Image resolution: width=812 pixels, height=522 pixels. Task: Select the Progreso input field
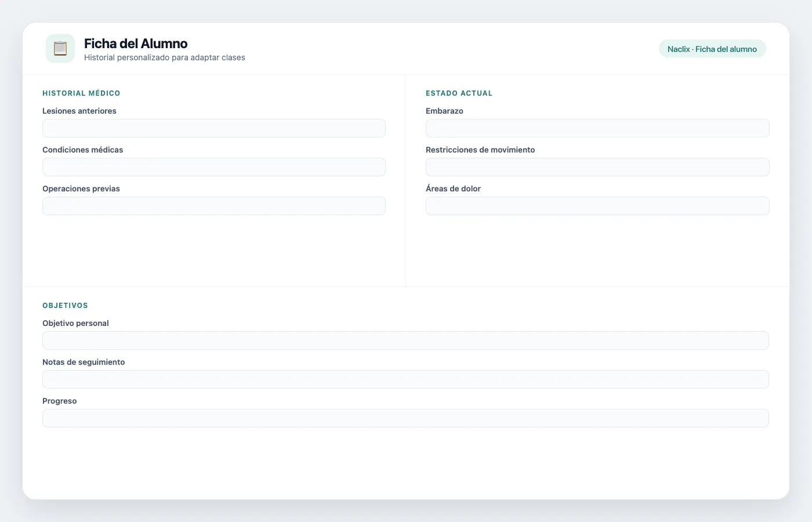[405, 418]
